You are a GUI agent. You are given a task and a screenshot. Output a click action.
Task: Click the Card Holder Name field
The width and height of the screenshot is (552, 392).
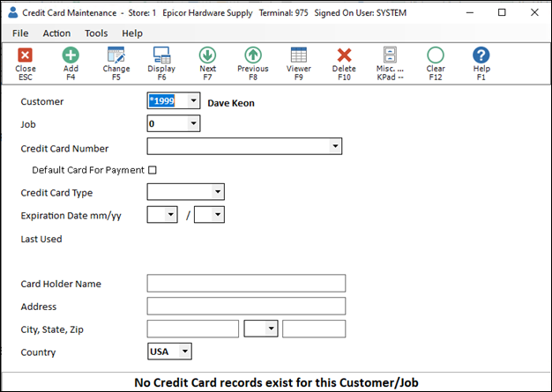[x=246, y=284]
